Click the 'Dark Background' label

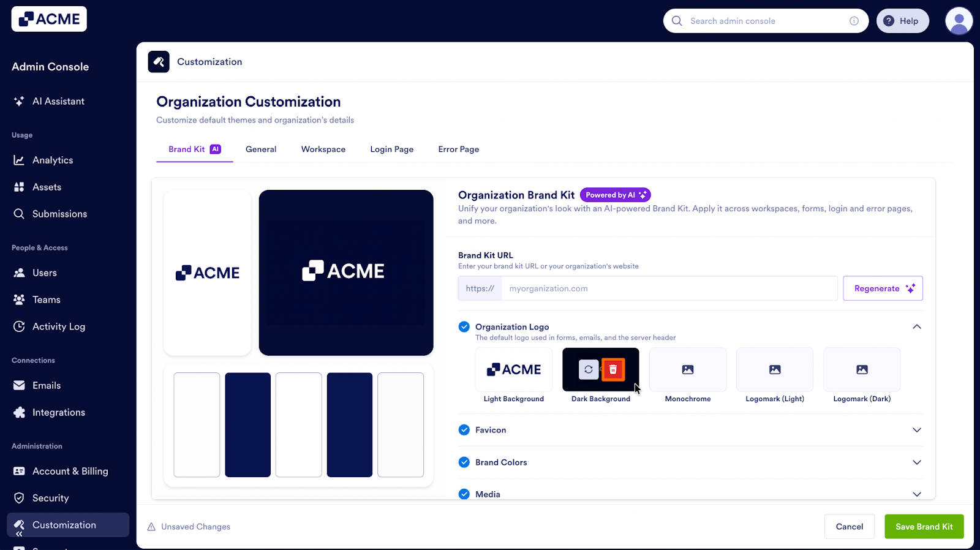coord(601,399)
